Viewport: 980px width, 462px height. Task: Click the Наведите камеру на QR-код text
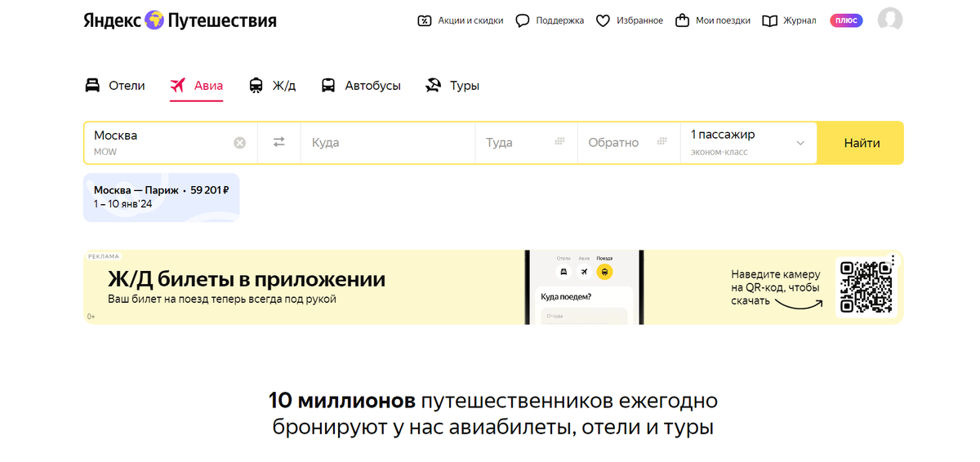[x=775, y=287]
